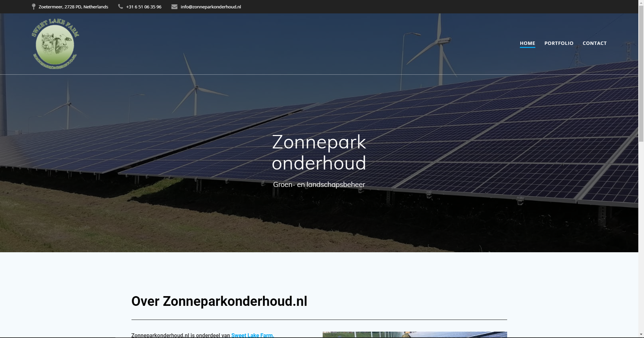Click the envelope email icon
This screenshot has width=644, height=338.
click(174, 7)
